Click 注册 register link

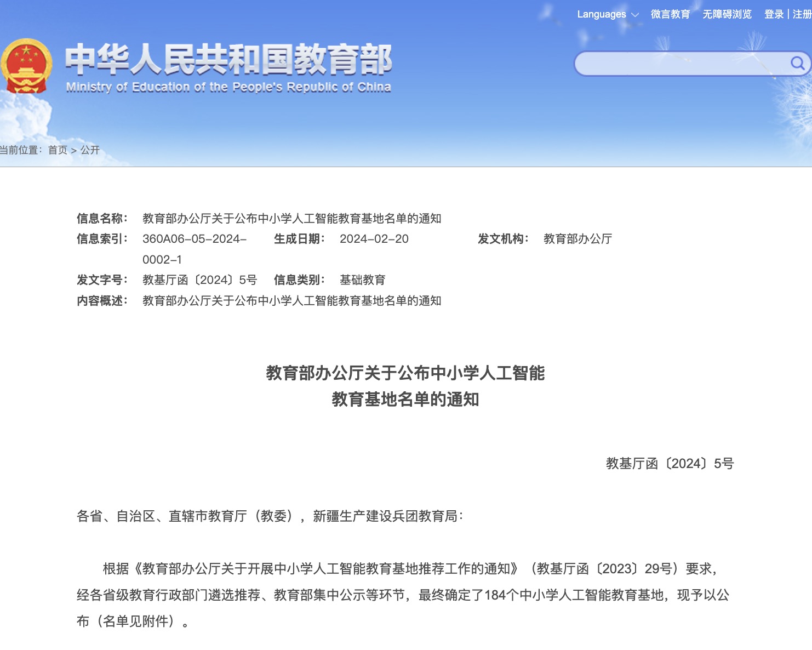coord(802,14)
